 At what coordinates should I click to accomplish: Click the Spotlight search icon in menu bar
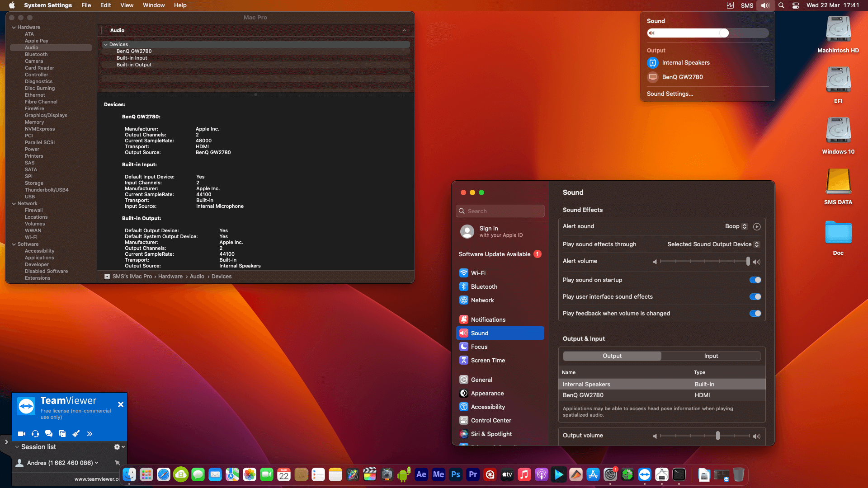tap(781, 5)
